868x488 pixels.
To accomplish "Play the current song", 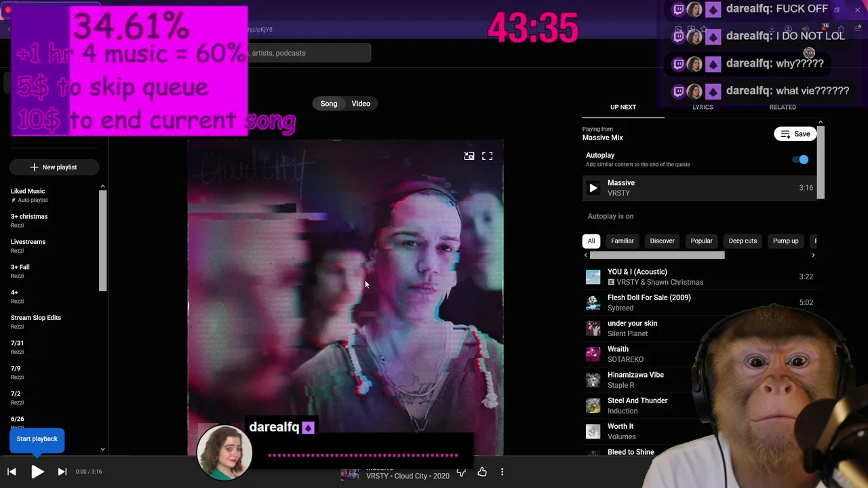I will 37,472.
